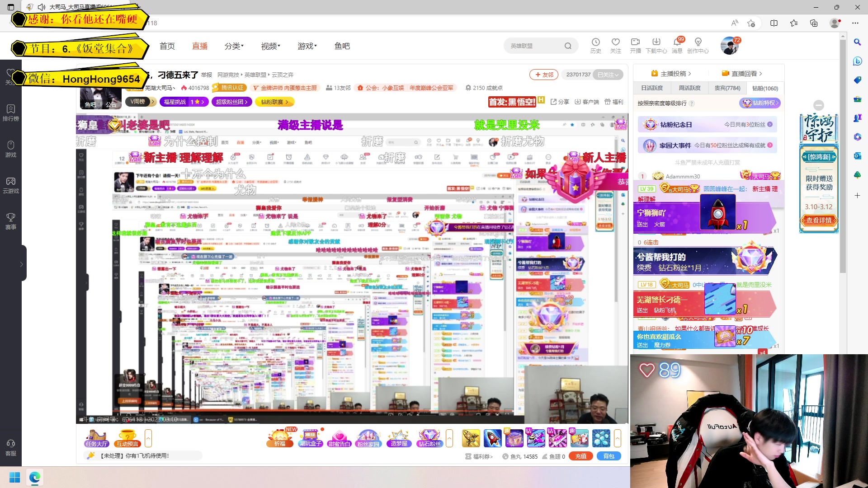
Task: Click the 开播 camera icon
Action: click(635, 45)
